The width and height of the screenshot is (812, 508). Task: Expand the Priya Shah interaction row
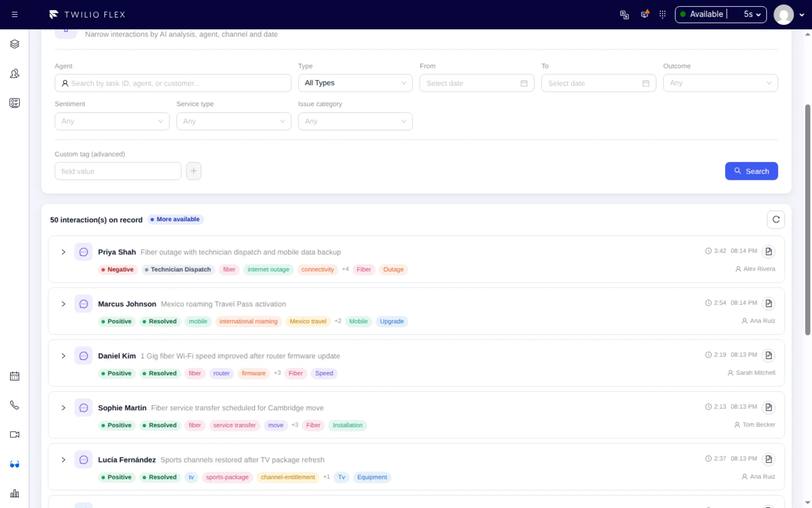pos(63,252)
